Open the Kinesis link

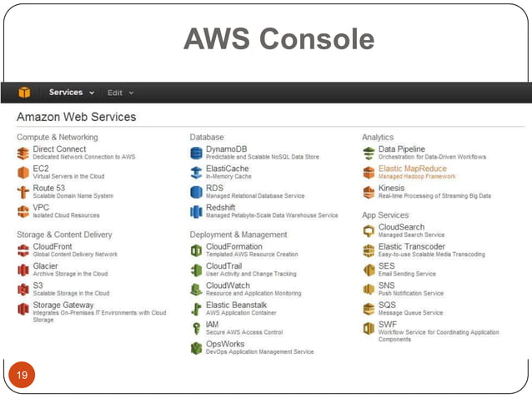[392, 188]
